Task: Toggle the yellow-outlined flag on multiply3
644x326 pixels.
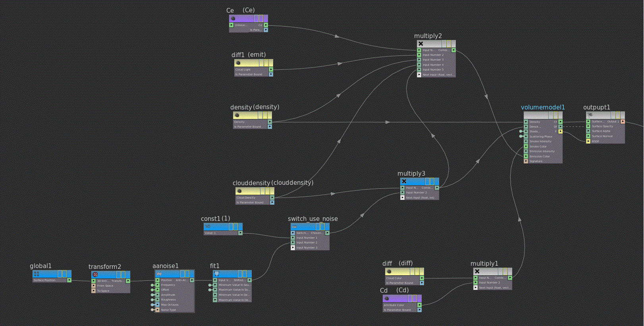Action: click(432, 182)
